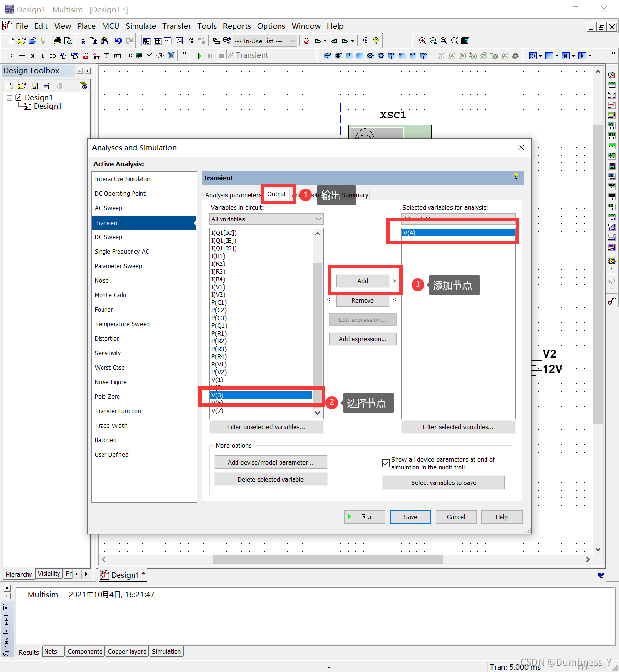Expand the toolbar overflow chevron next to NI components
The height and width of the screenshot is (672, 619).
click(x=184, y=53)
